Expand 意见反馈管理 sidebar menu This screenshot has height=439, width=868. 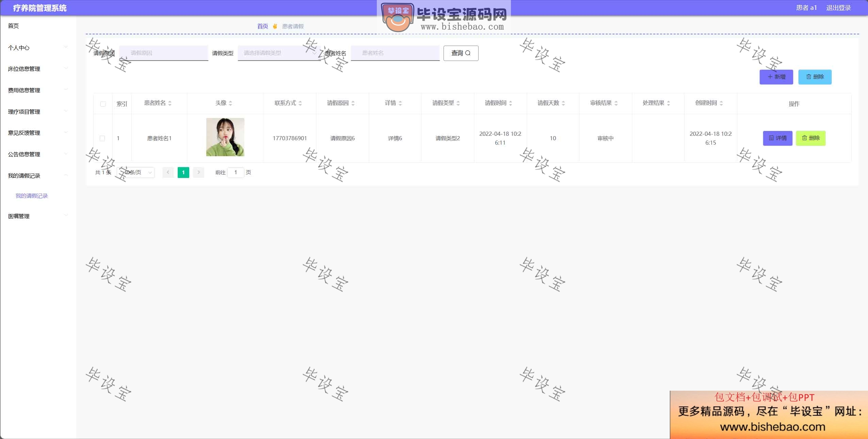(38, 133)
